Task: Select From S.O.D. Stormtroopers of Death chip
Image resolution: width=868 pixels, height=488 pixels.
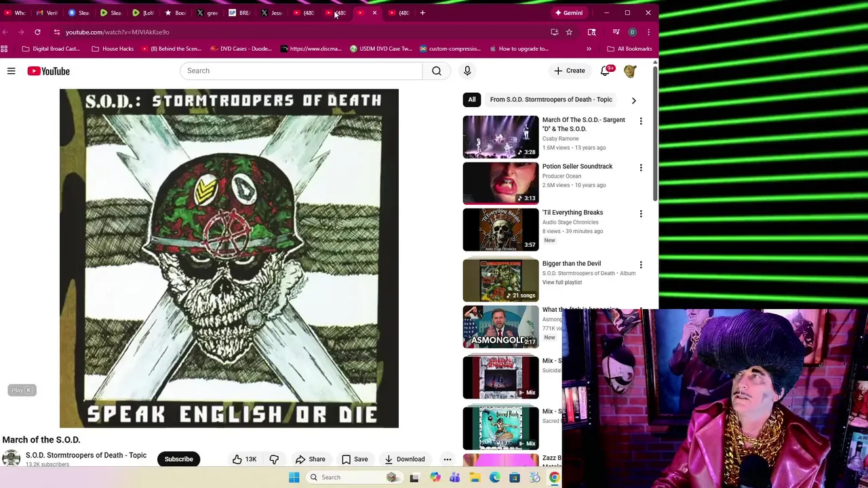Action: (551, 100)
